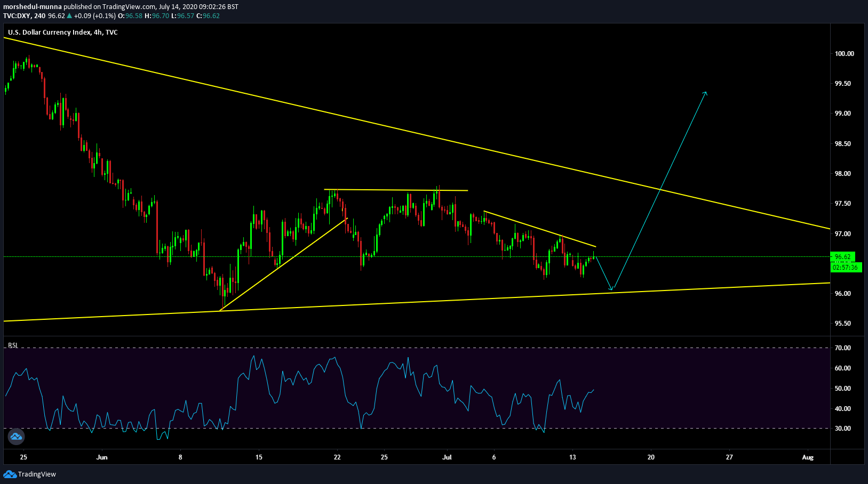The image size is (868, 484).
Task: Click the 95.50 price axis label
Action: coord(843,324)
